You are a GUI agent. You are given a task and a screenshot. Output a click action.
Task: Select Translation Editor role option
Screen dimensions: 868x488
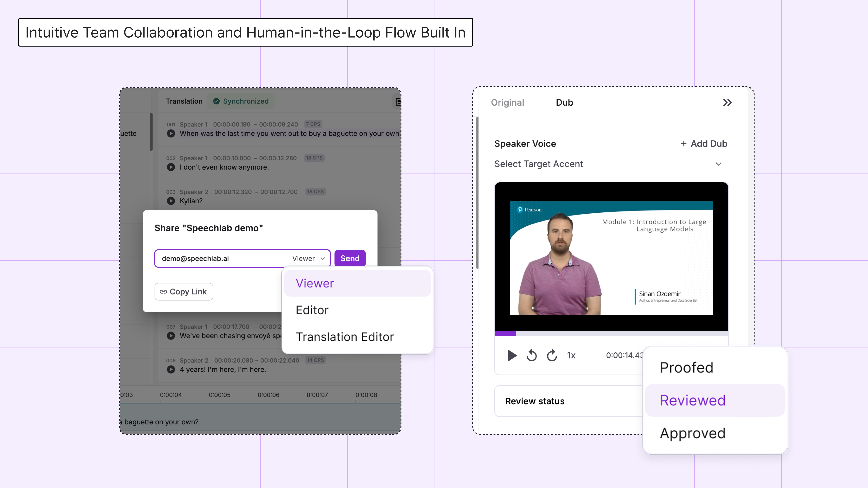click(x=344, y=337)
